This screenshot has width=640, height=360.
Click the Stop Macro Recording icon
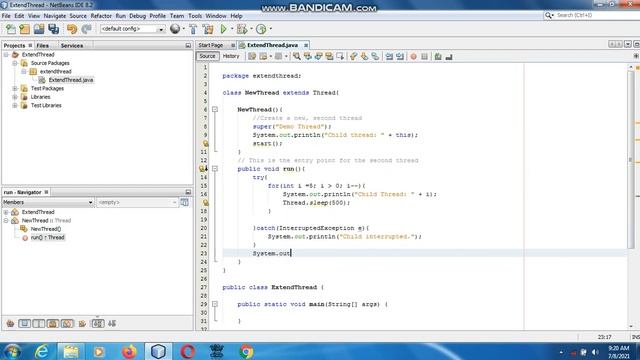pos(424,57)
